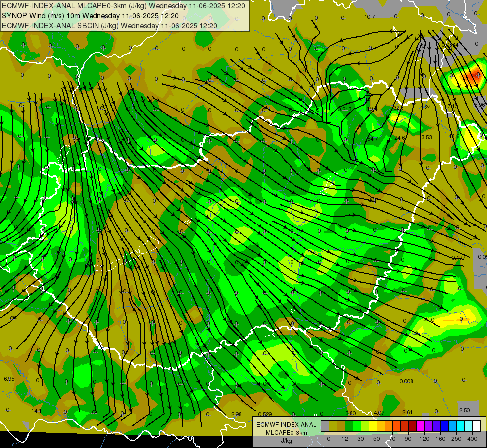The height and width of the screenshot is (448, 487).
Task: Click the legend tick label 160
Action: click(x=440, y=439)
